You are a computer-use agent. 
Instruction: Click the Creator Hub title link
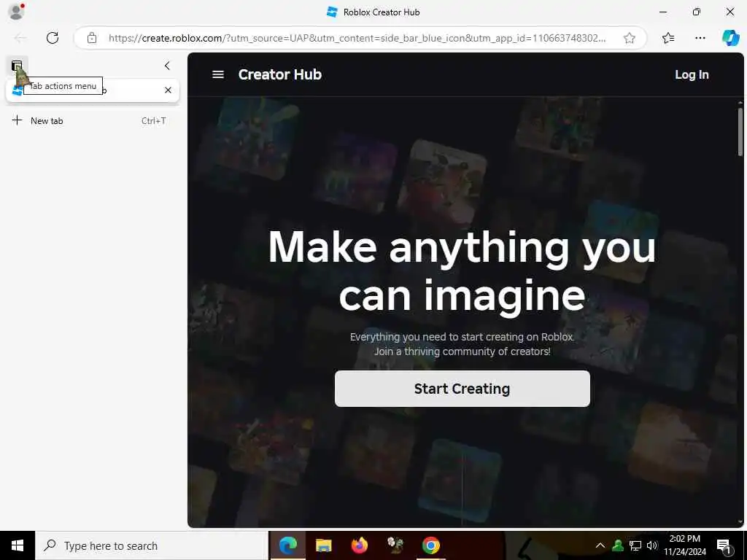tap(280, 75)
